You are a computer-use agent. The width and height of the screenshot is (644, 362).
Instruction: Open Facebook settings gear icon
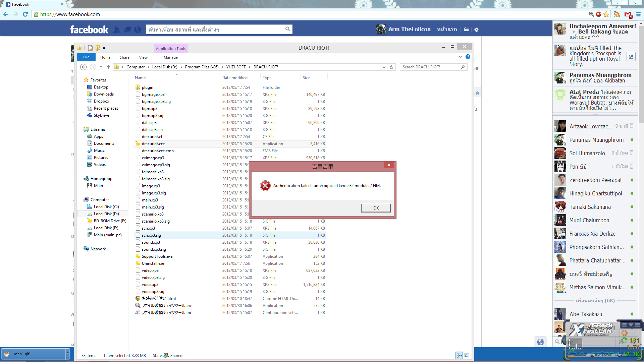[476, 29]
